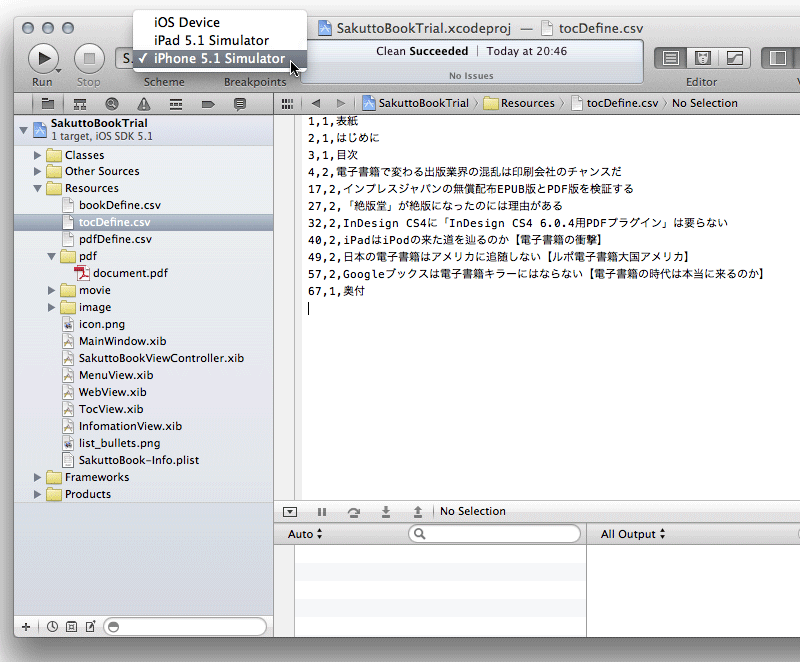Collapse the pdf folder

[52, 256]
